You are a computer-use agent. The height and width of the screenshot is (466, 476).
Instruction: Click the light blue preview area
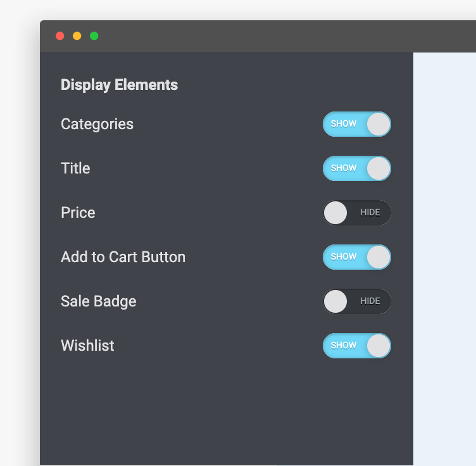tap(444, 253)
